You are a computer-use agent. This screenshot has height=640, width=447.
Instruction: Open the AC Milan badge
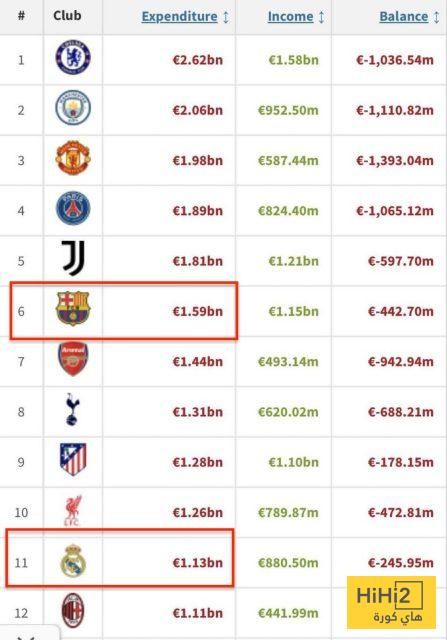(73, 611)
